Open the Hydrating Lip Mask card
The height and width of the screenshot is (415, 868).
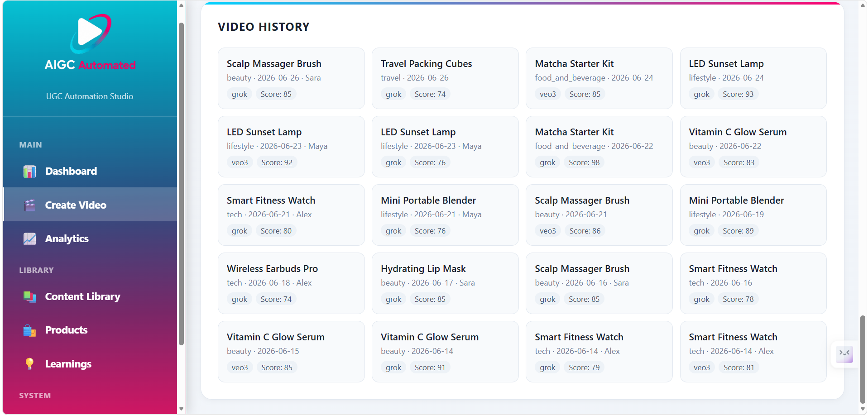(x=445, y=283)
